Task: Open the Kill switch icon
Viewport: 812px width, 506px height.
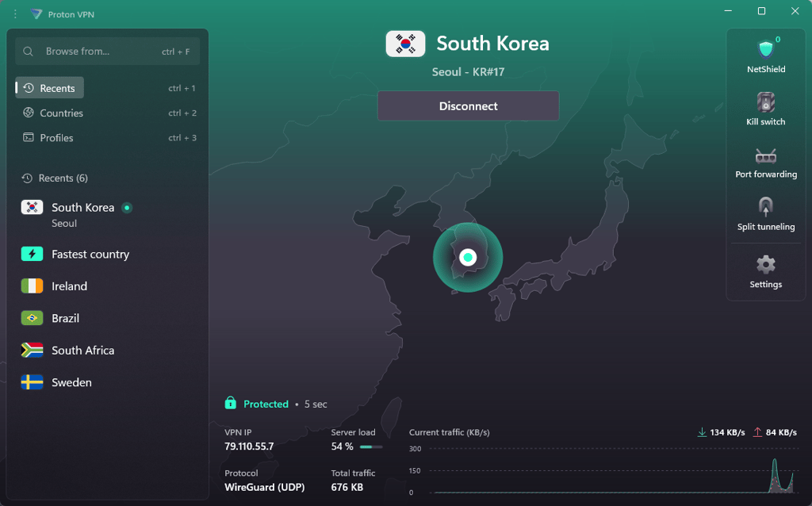Action: 765,102
